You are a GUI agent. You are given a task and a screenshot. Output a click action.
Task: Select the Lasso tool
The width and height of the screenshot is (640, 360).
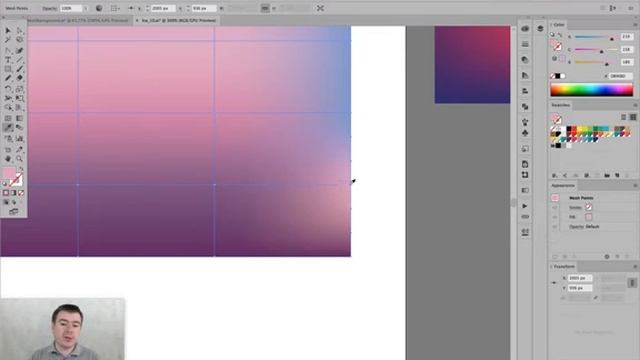pyautogui.click(x=19, y=40)
